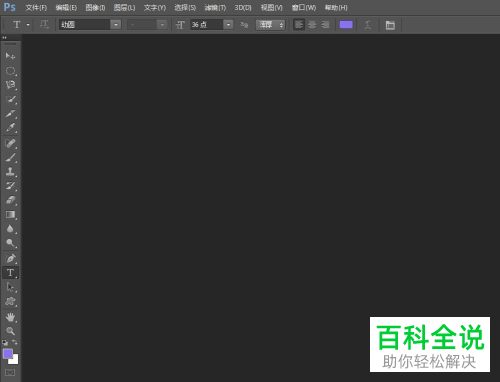The image size is (500, 382).
Task: Select the Type tool in toolbox
Action: 10,273
